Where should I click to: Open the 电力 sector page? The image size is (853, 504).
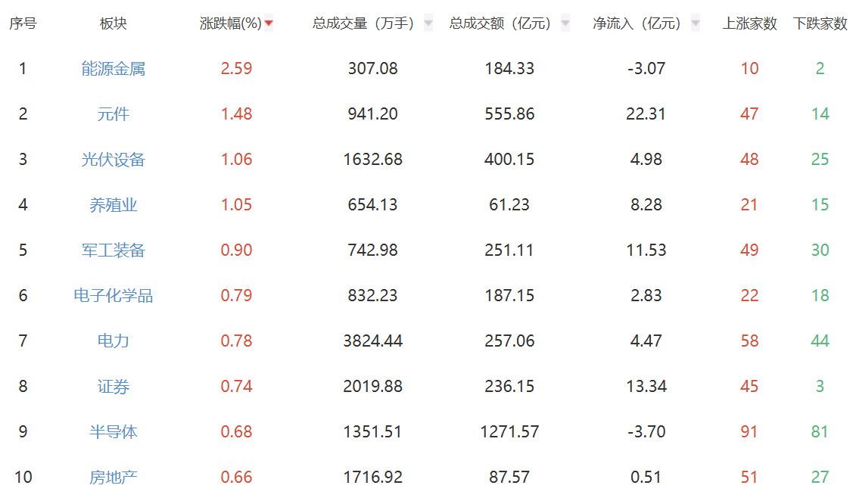(112, 341)
